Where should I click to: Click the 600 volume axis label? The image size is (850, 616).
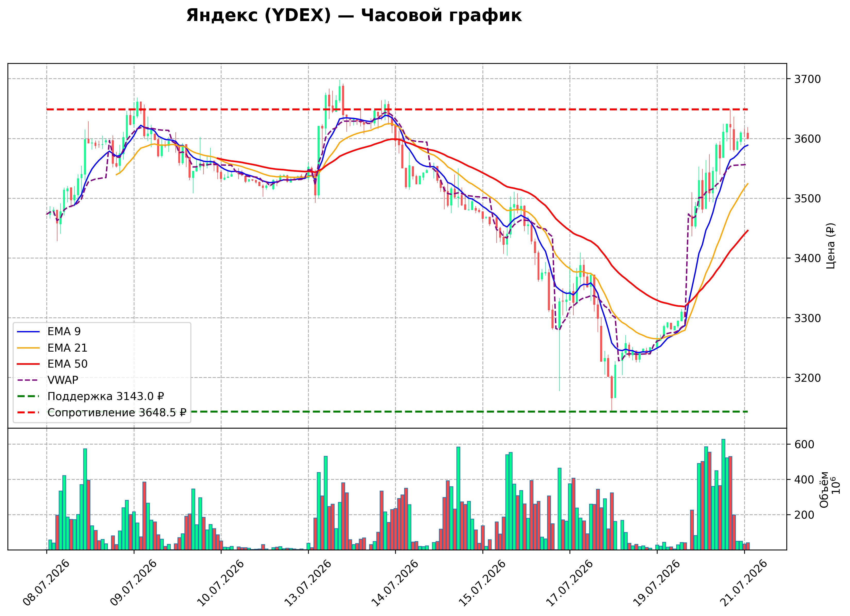(x=804, y=445)
